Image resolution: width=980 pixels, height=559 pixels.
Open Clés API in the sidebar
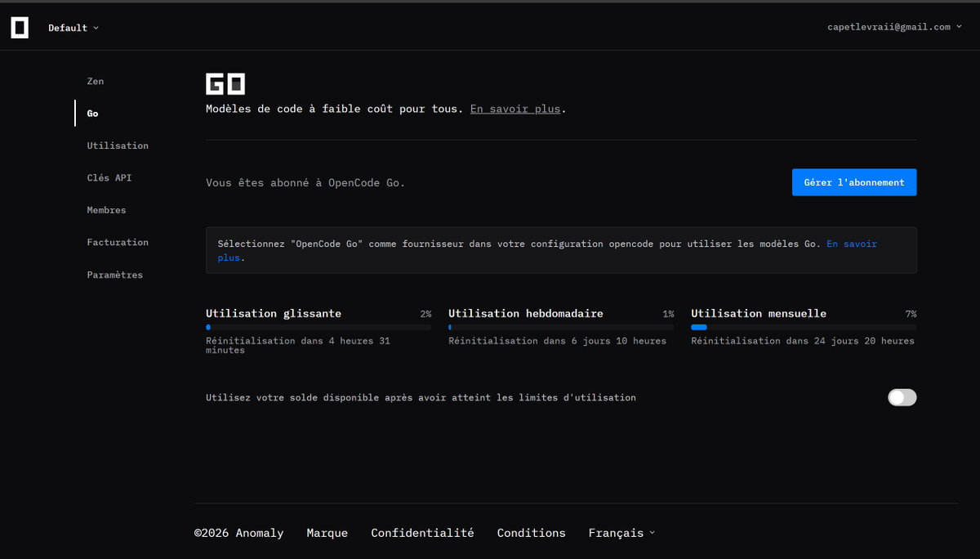[109, 177]
